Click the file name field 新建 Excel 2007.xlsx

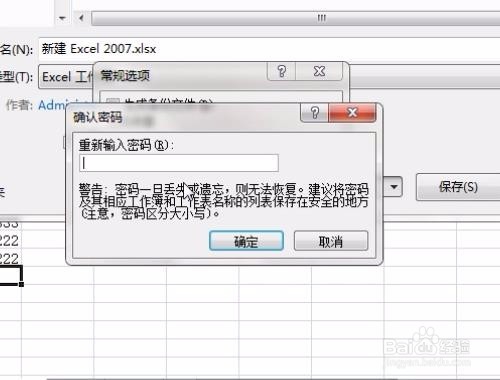269,49
